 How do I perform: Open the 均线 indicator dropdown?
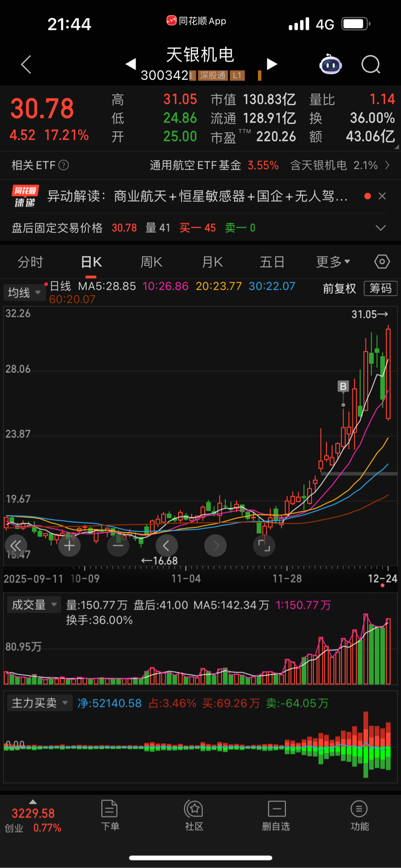coord(24,292)
